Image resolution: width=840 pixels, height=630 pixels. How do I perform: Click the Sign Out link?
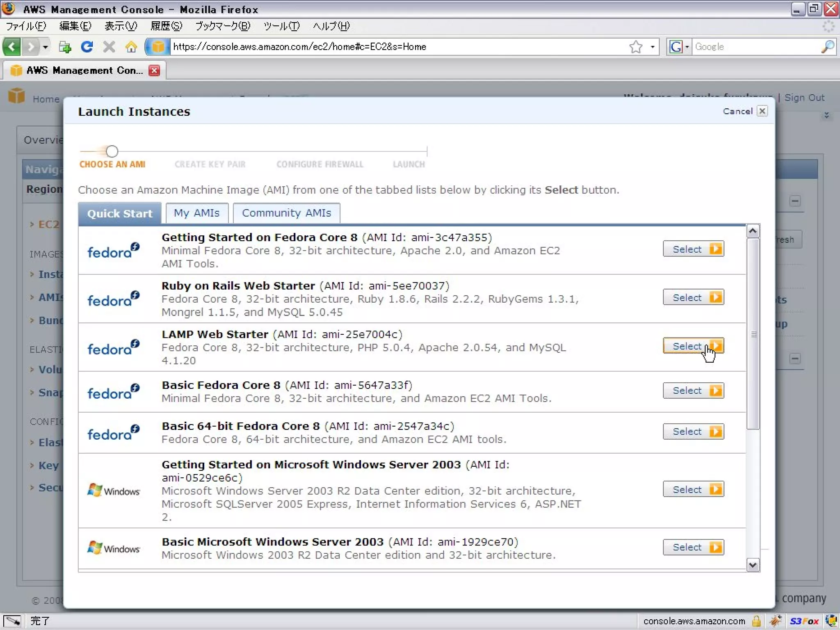(x=804, y=98)
